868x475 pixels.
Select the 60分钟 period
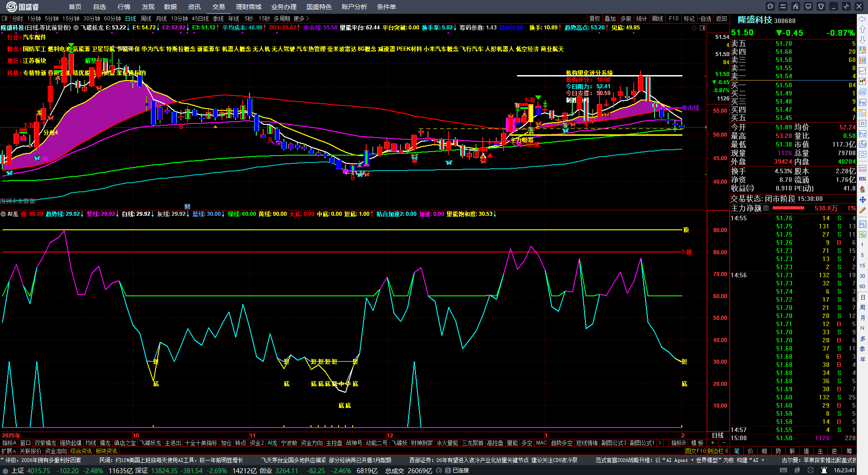pyautogui.click(x=113, y=19)
